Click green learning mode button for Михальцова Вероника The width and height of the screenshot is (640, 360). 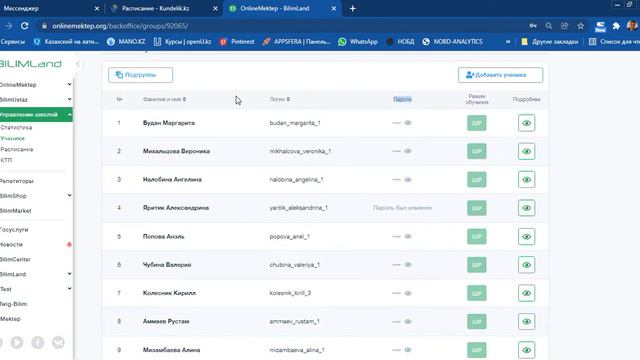click(477, 151)
